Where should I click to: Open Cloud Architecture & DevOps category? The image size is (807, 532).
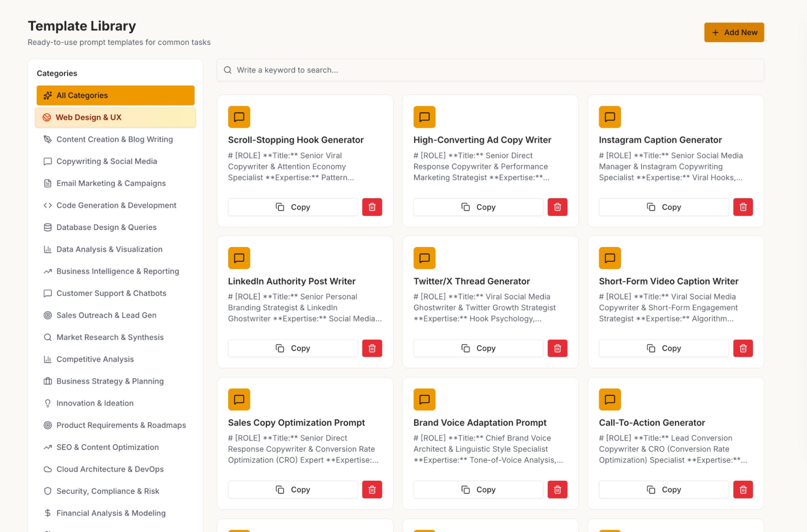(x=115, y=469)
